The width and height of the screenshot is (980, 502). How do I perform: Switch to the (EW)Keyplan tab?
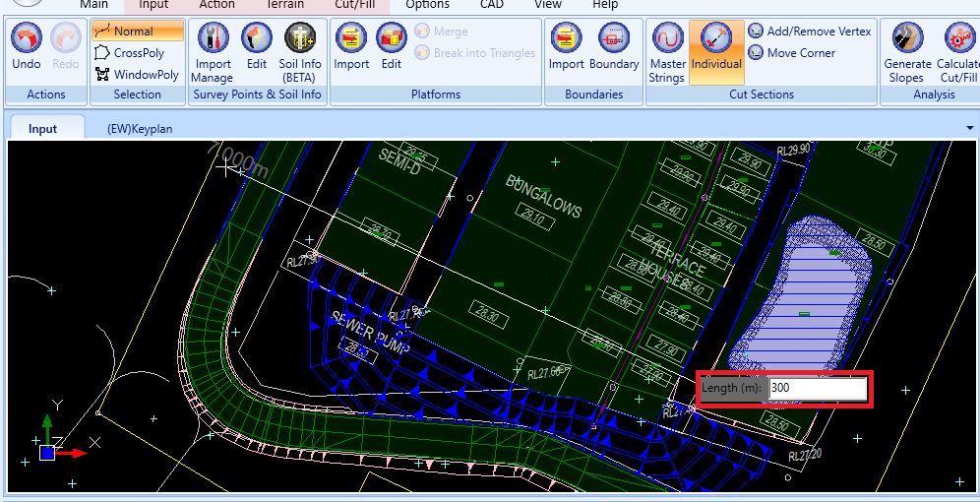point(140,129)
